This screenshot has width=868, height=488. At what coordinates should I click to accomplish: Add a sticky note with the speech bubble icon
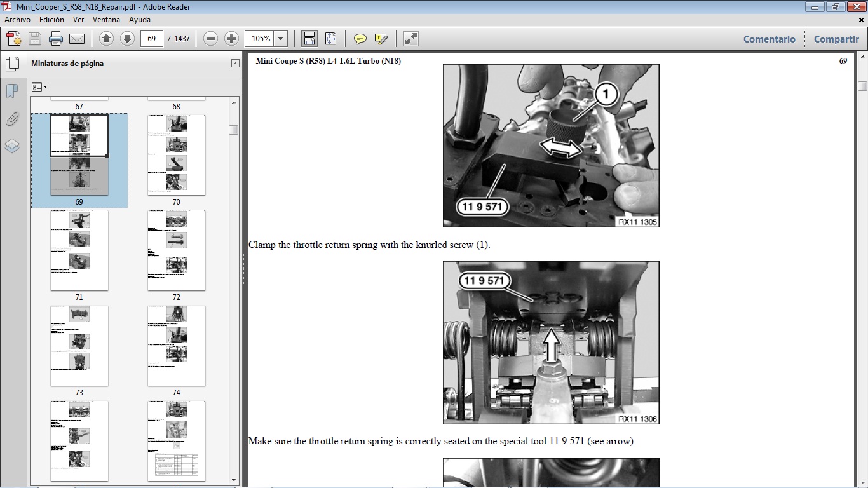click(x=360, y=39)
